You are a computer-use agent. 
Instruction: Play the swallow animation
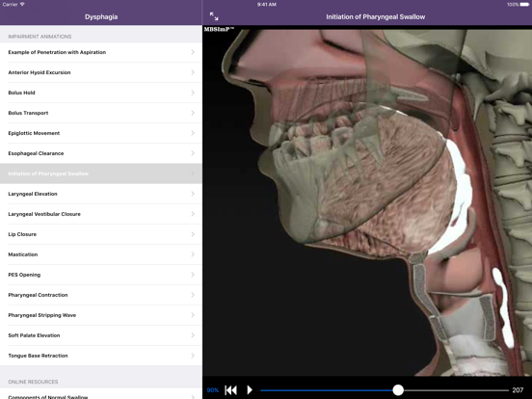(x=250, y=390)
